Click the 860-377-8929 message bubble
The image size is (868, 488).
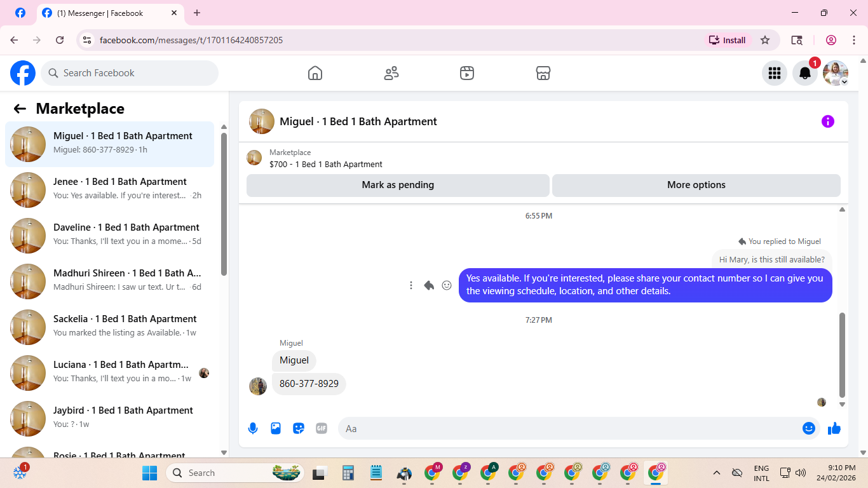coord(309,384)
